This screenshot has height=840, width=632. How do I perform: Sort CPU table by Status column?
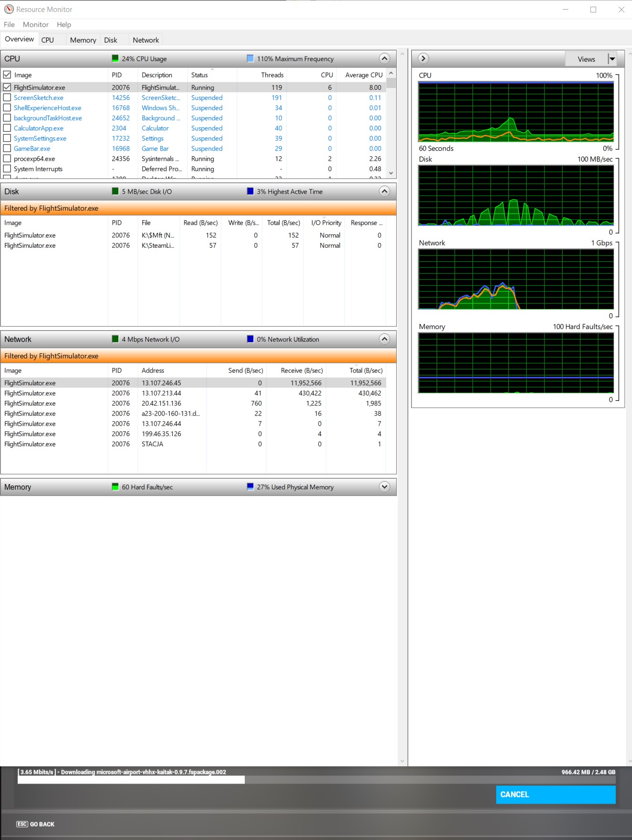(212, 75)
